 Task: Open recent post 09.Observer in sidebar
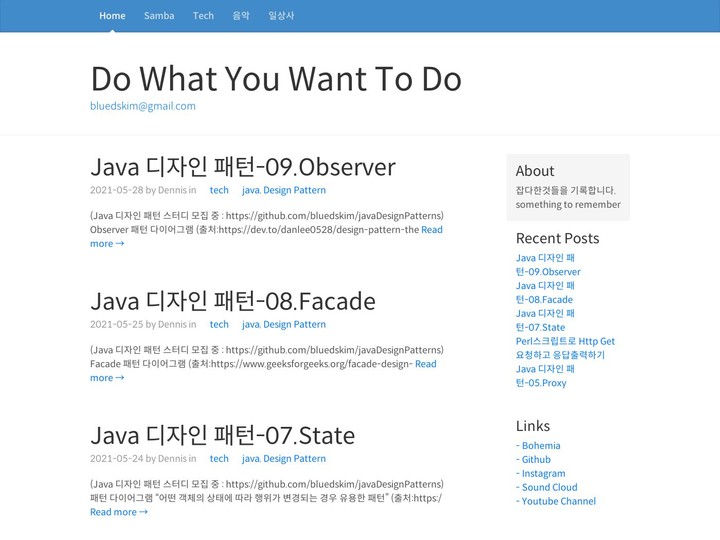tap(548, 265)
